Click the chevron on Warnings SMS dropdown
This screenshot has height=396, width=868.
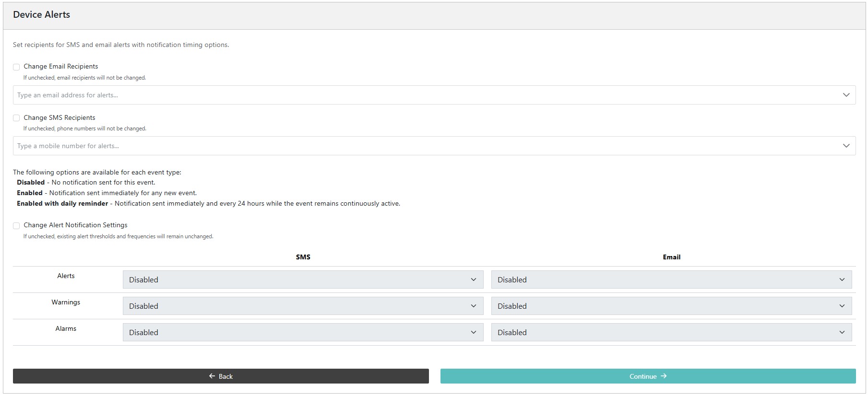tap(473, 306)
